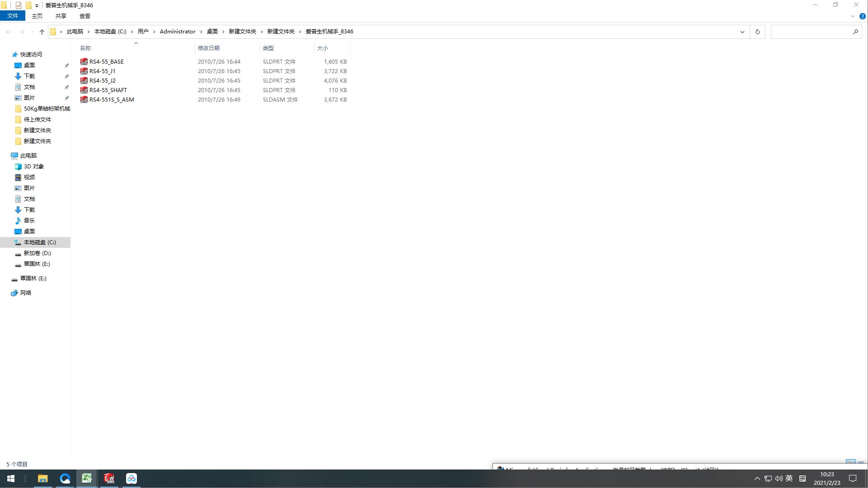Open the 查看 ribbon tab
The width and height of the screenshot is (868, 488).
84,16
